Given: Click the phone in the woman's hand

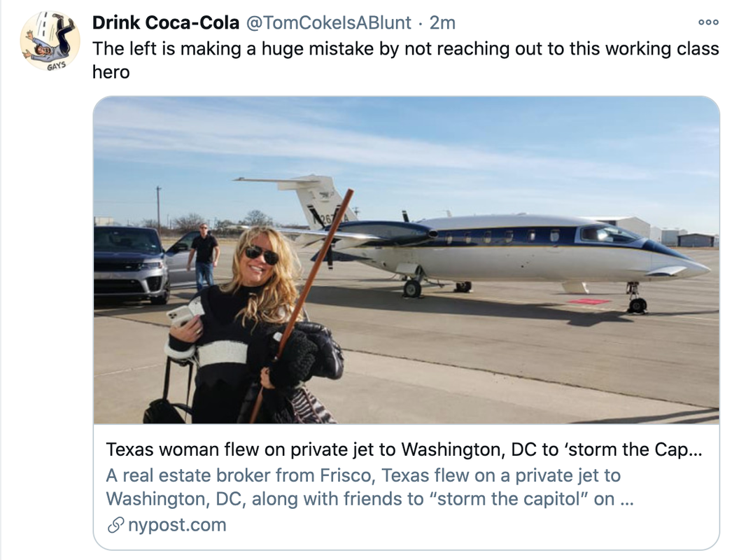Looking at the screenshot, I should tap(180, 316).
